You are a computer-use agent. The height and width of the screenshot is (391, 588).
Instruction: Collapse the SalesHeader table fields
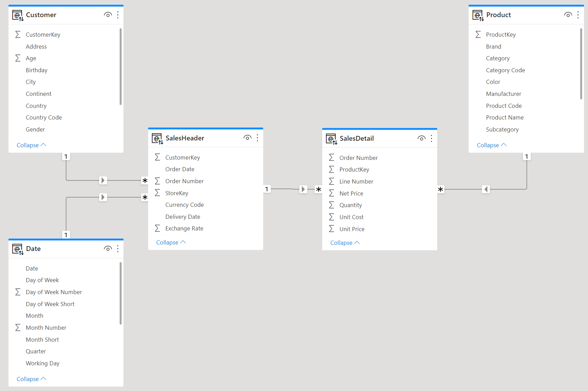coord(170,242)
